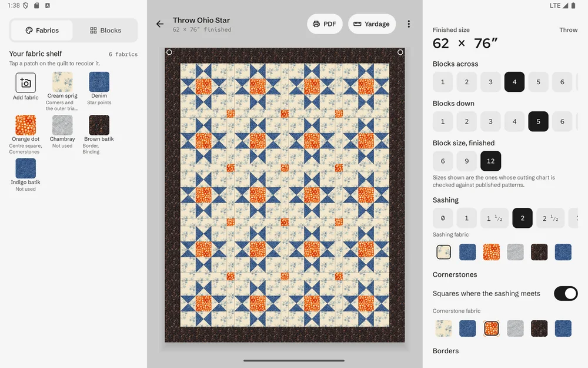
Task: Set Blocks down to 5
Action: click(538, 121)
